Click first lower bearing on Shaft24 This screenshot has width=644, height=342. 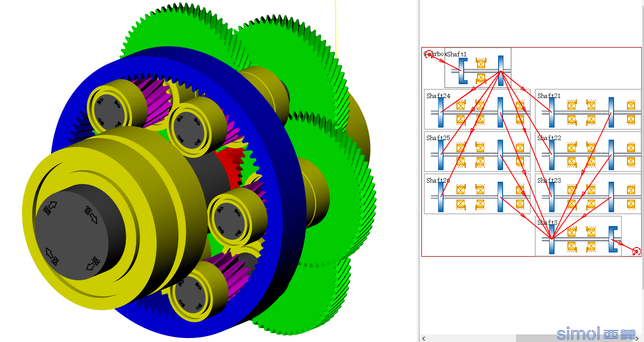tap(461, 120)
